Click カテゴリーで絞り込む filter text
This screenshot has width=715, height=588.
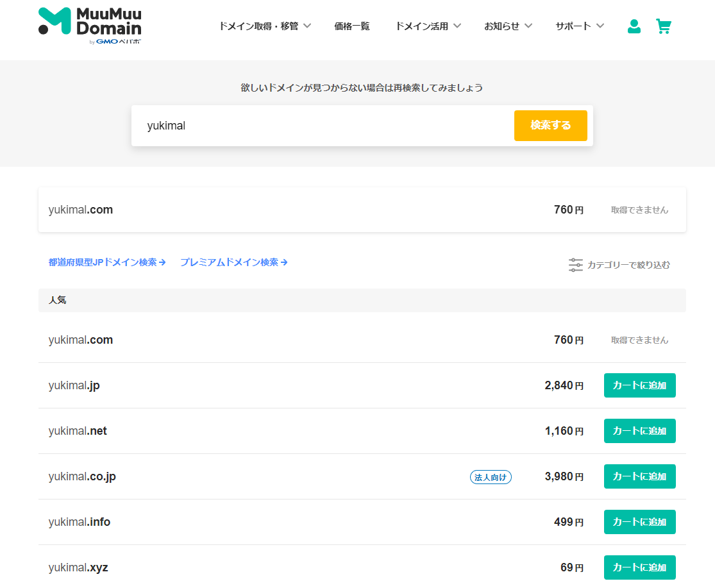click(628, 265)
